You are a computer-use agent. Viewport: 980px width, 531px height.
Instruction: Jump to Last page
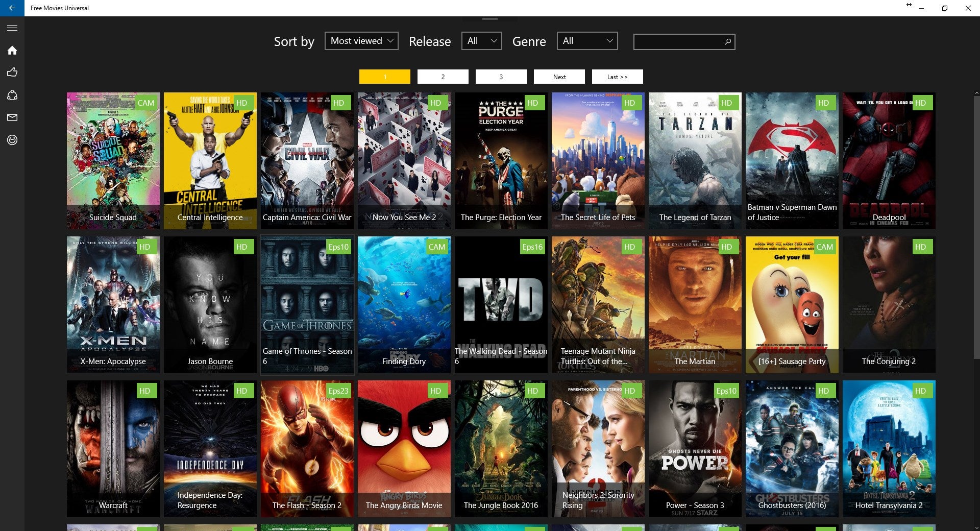click(618, 77)
